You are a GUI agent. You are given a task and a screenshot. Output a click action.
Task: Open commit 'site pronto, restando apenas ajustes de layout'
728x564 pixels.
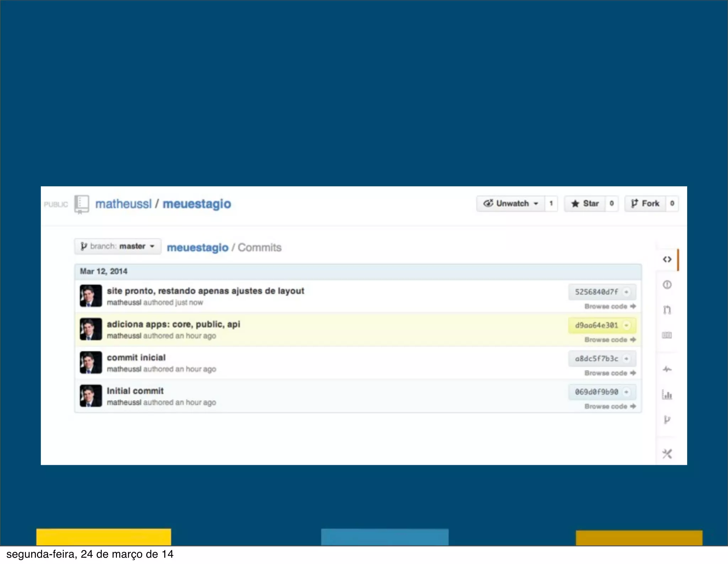(205, 291)
